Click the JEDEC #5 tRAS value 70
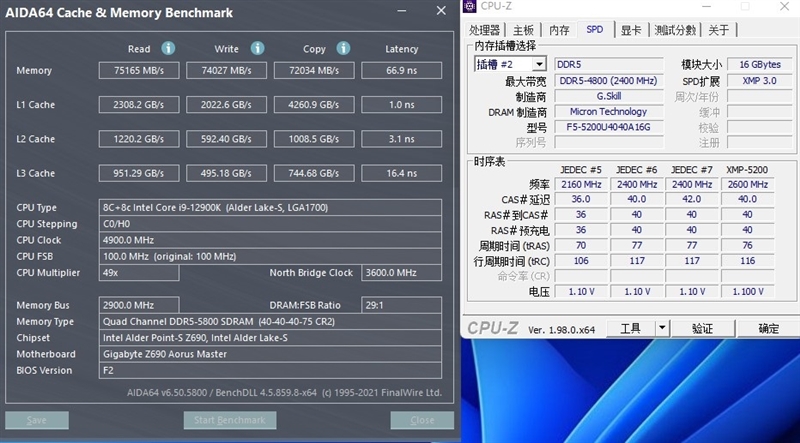This screenshot has width=800, height=443. (x=581, y=245)
